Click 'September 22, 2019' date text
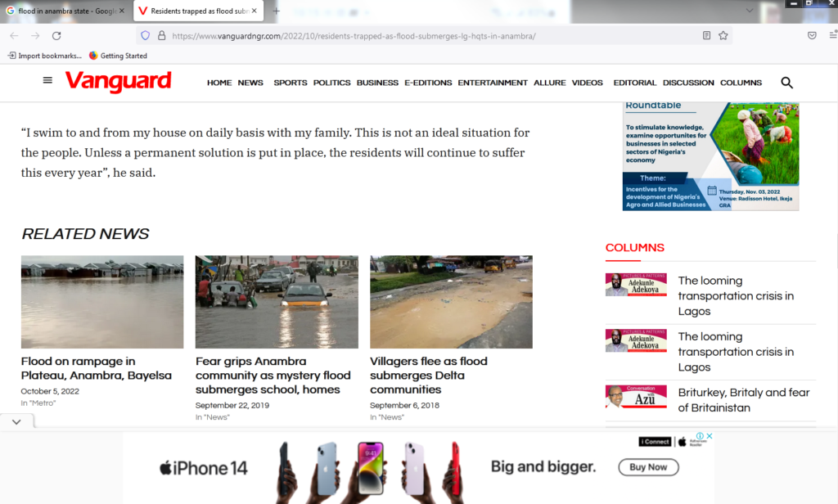 pyautogui.click(x=232, y=405)
